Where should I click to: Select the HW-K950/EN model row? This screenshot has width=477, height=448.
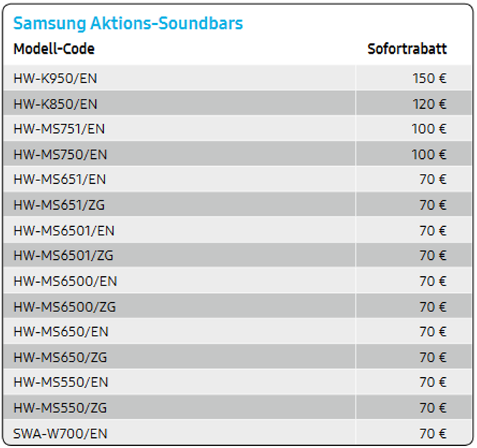[x=55, y=78]
